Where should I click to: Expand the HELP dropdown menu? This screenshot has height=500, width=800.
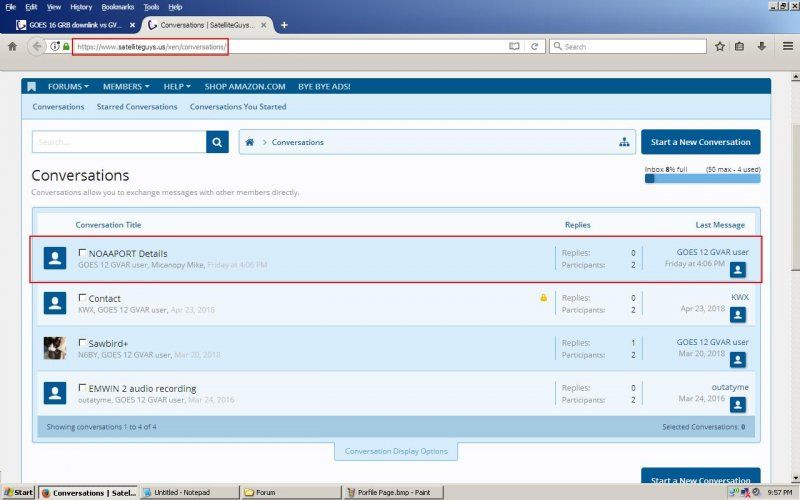(x=177, y=87)
